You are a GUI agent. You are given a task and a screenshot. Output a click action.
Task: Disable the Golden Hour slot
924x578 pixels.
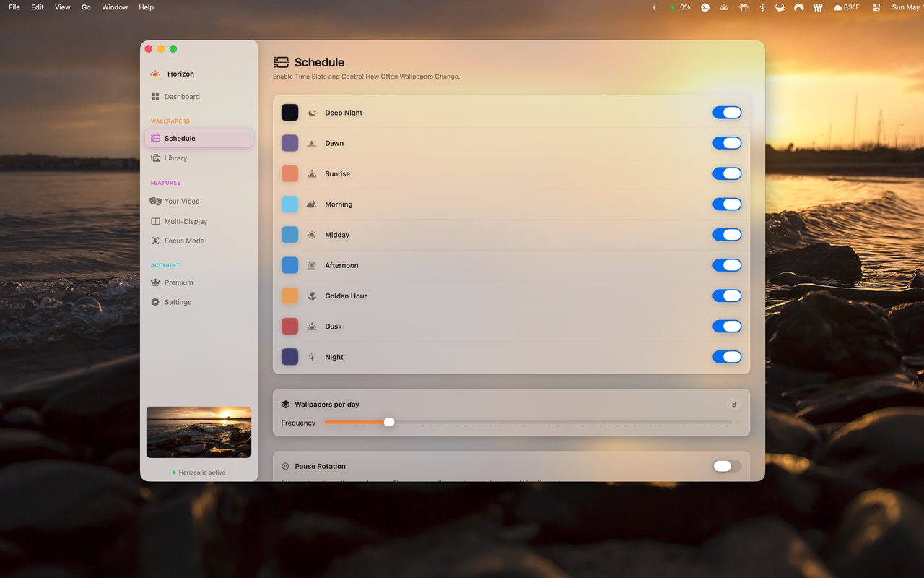(x=727, y=296)
